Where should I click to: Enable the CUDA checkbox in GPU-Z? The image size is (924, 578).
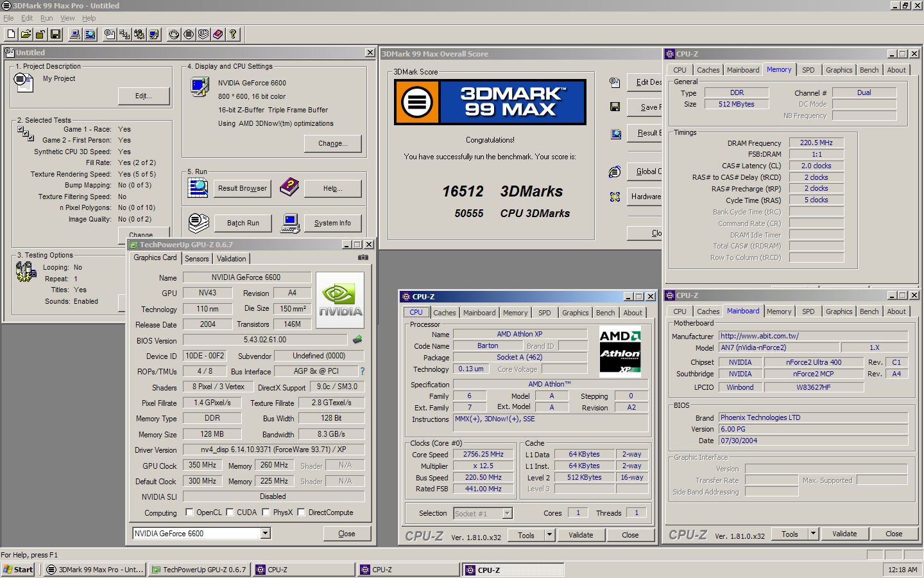[230, 512]
